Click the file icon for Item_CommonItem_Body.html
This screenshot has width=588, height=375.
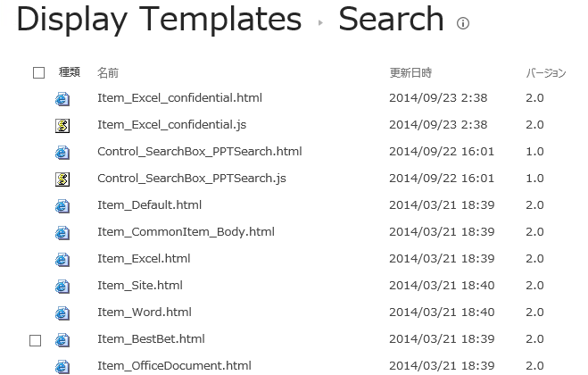coord(62,233)
